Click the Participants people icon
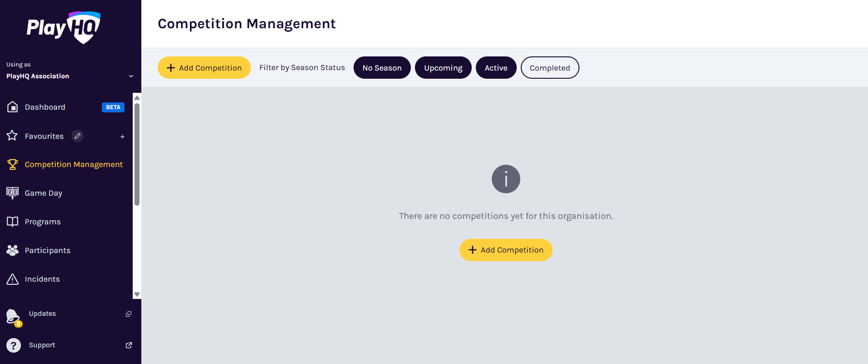868x364 pixels. click(12, 250)
